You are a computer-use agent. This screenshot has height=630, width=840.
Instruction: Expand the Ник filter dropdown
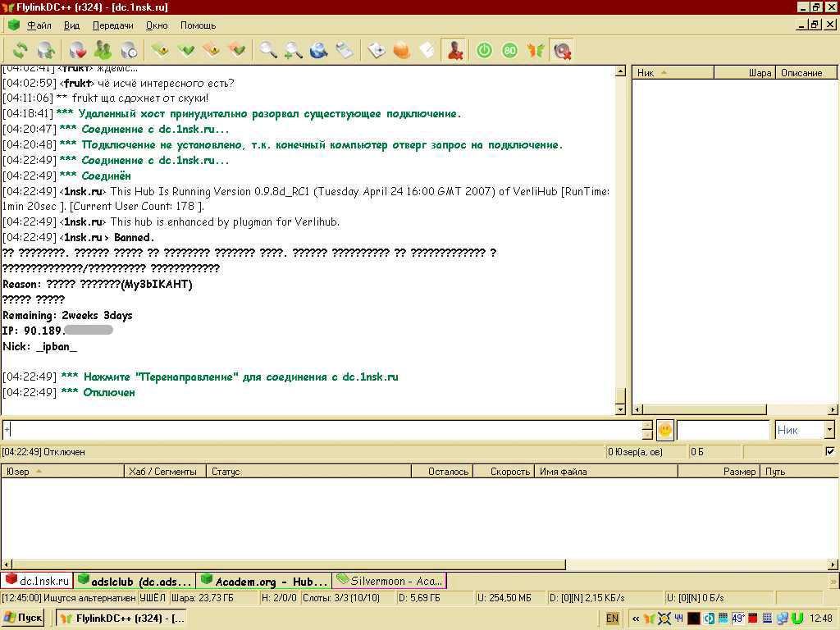pos(829,430)
